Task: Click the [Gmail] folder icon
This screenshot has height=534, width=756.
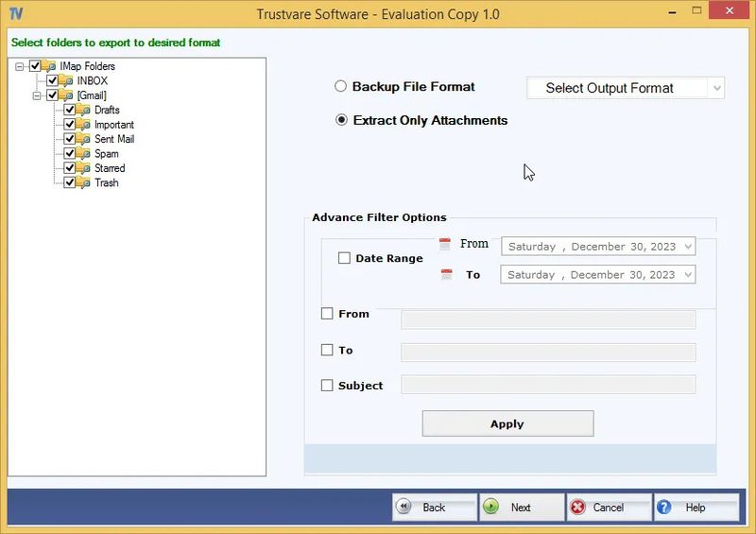Action: pyautogui.click(x=66, y=95)
